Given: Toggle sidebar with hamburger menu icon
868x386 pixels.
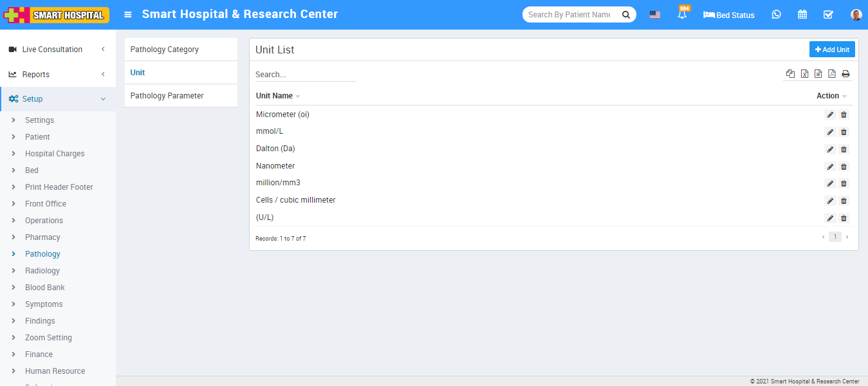Looking at the screenshot, I should coord(128,15).
